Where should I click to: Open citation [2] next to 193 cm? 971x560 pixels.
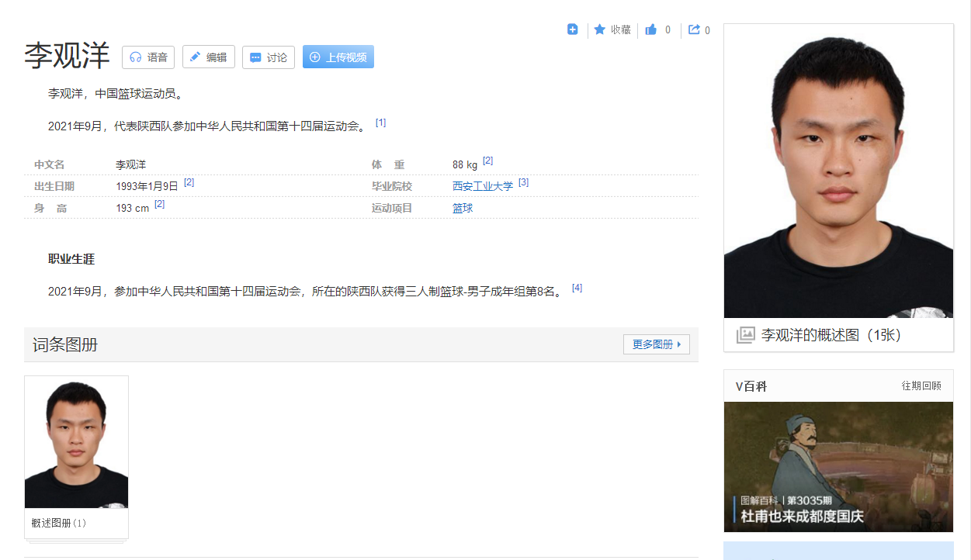click(x=159, y=204)
